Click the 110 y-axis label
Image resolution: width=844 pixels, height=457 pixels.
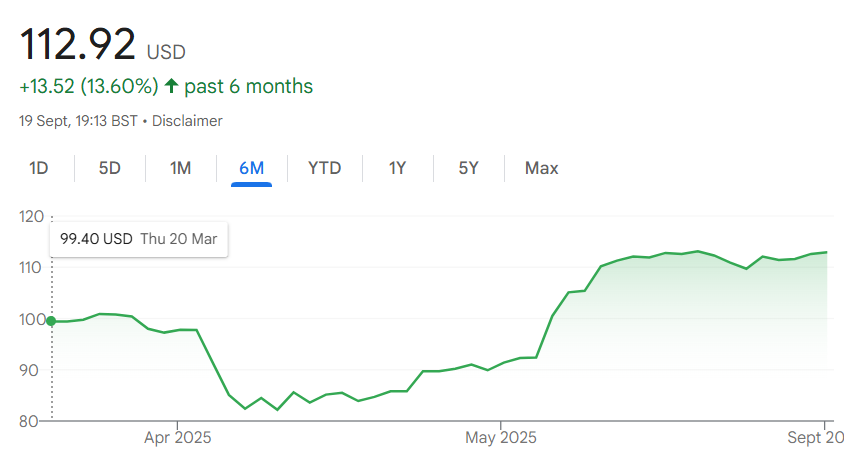(x=30, y=268)
